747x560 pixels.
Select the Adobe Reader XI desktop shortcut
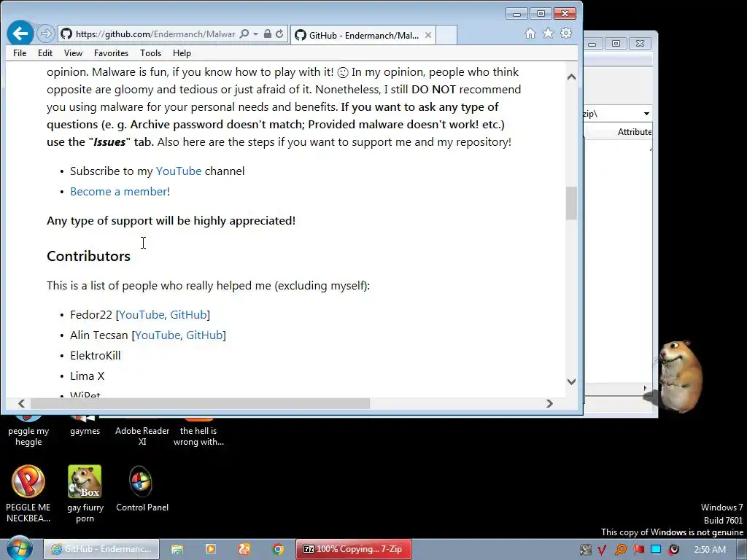[x=142, y=432]
